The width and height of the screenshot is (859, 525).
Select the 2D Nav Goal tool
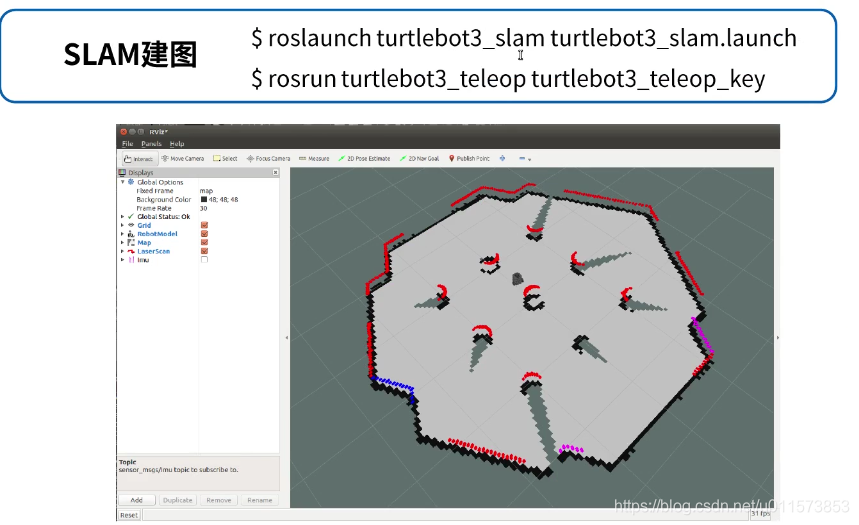pyautogui.click(x=420, y=158)
